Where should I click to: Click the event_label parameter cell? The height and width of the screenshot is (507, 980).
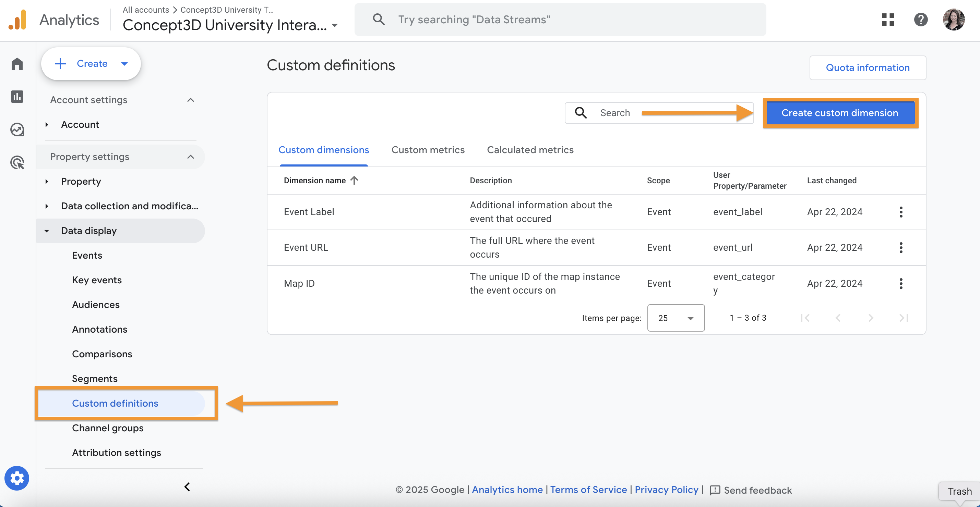pos(737,212)
